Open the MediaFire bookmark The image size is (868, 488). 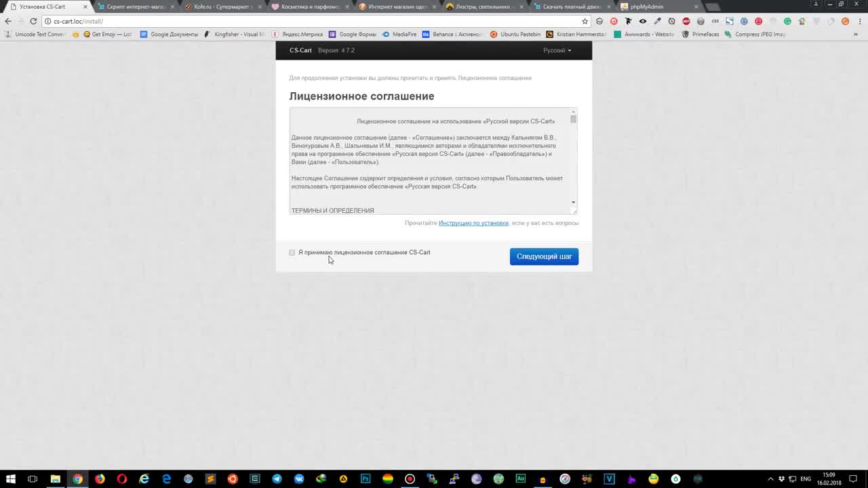point(399,34)
